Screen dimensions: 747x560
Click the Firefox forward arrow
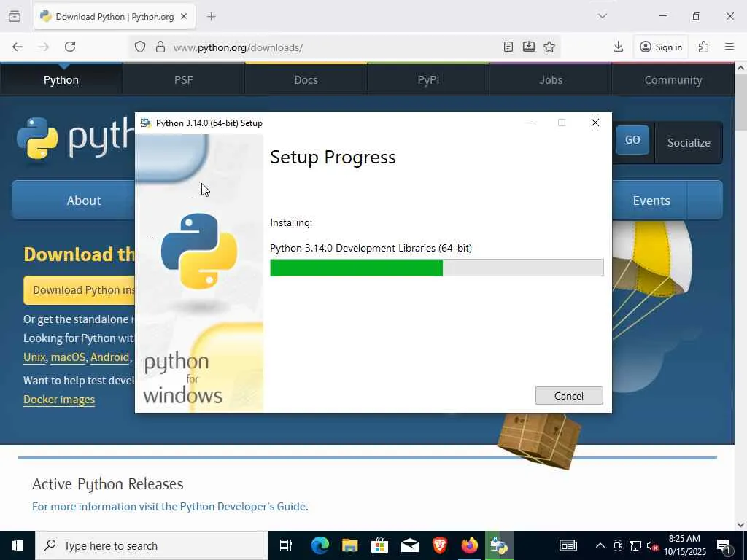click(x=44, y=47)
